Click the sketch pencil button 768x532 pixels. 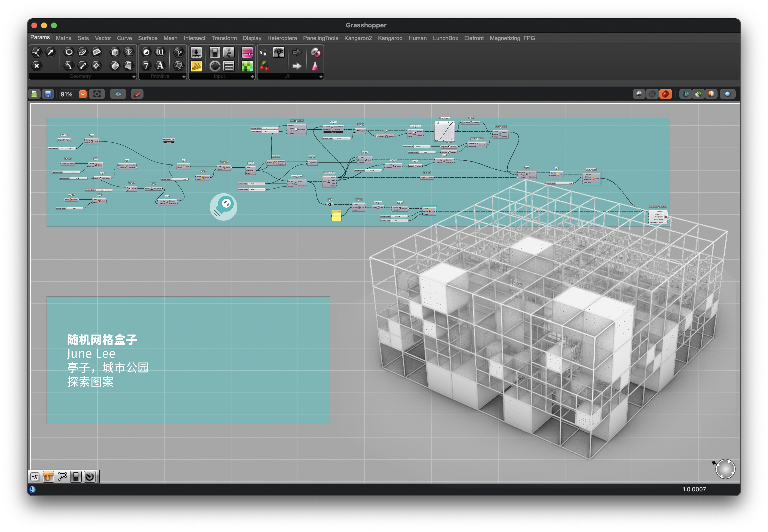pyautogui.click(x=137, y=94)
